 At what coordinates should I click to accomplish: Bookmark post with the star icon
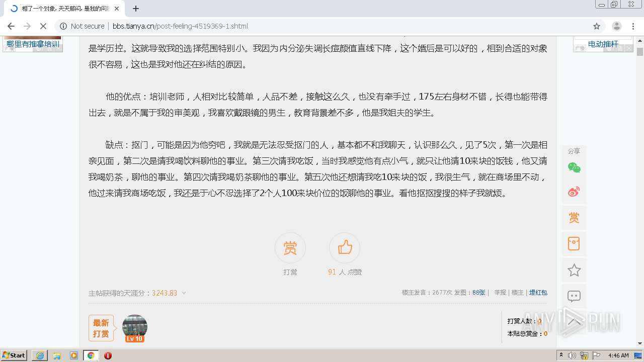[x=574, y=270]
